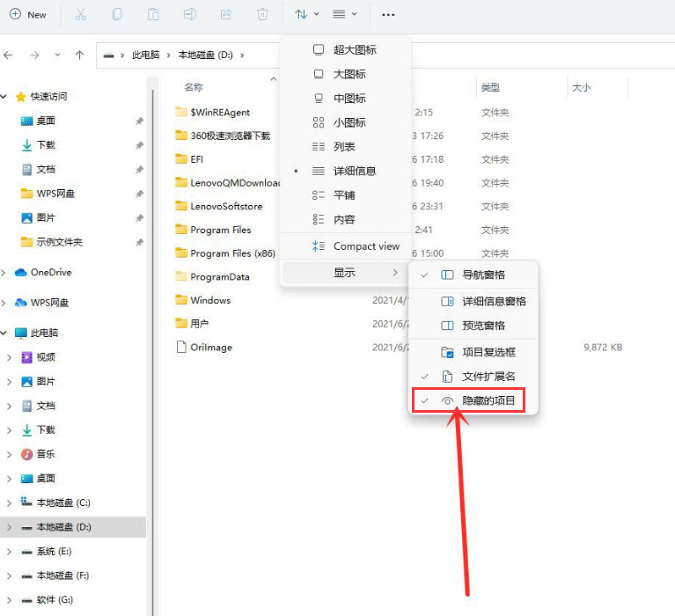Select 平铺 view option
Image resolution: width=675 pixels, height=616 pixels.
(x=345, y=195)
